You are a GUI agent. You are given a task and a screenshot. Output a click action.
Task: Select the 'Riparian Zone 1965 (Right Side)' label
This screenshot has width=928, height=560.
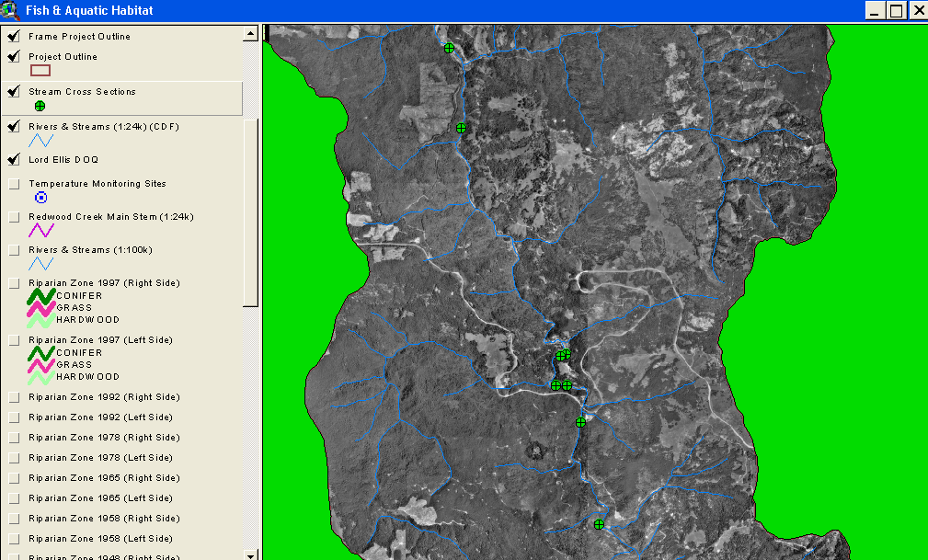[104, 478]
